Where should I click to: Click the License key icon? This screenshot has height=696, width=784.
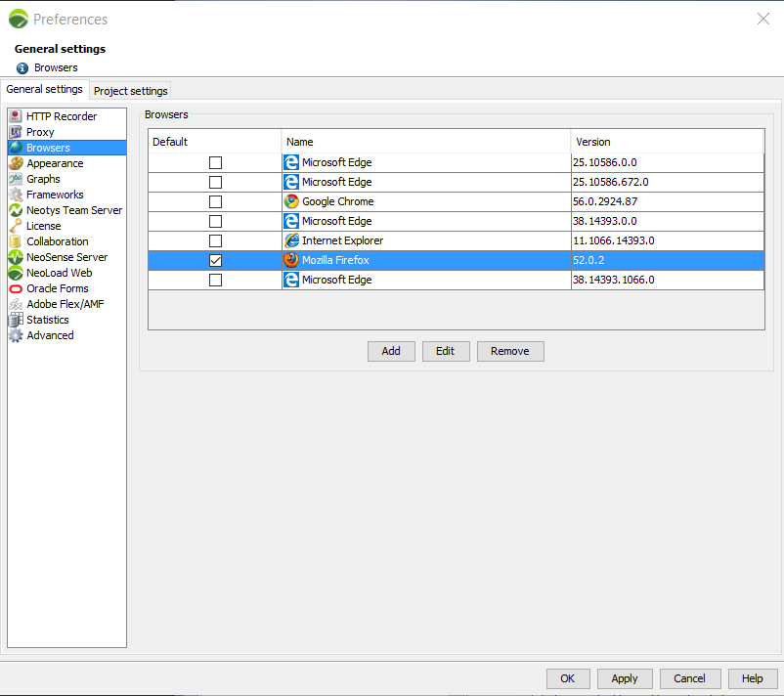pyautogui.click(x=16, y=226)
